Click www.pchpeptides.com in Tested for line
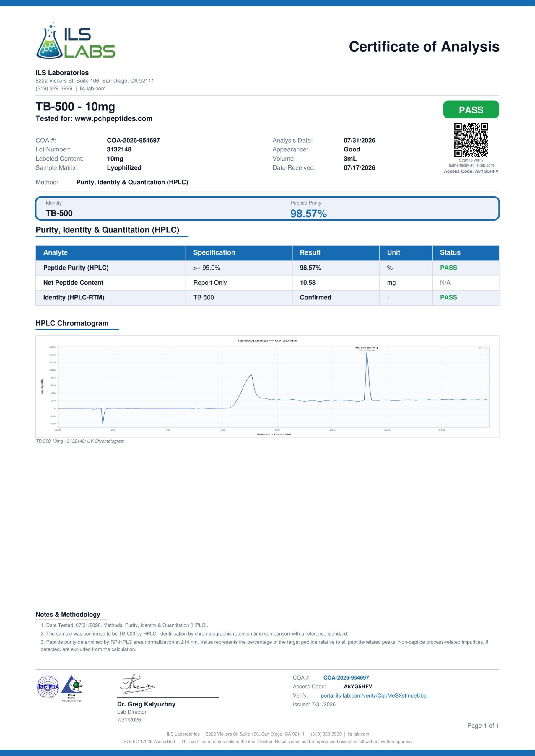This screenshot has width=535, height=756. click(114, 118)
